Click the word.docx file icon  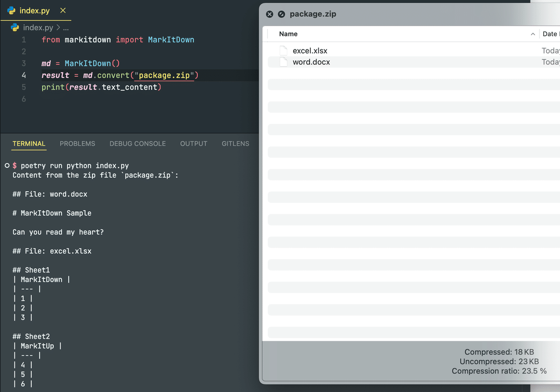[x=283, y=62]
